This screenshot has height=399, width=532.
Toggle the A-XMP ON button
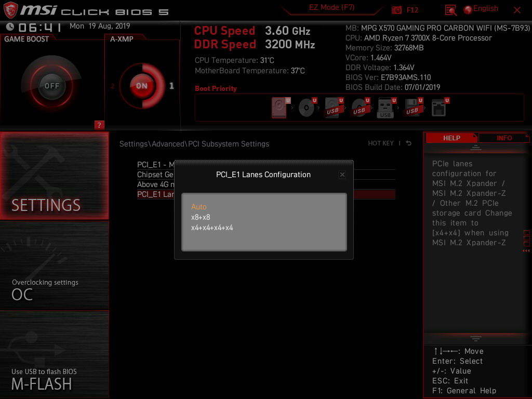coord(142,86)
